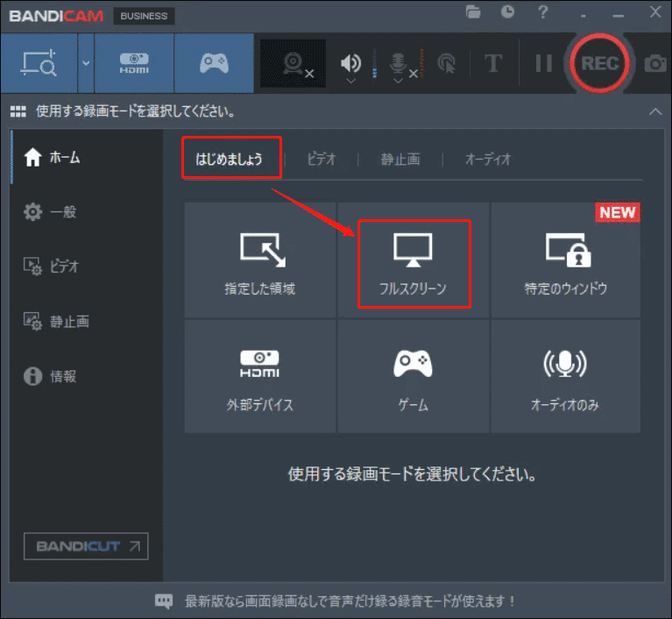The width and height of the screenshot is (672, 619).
Task: Toggle the webcam overlay icon
Action: (294, 63)
